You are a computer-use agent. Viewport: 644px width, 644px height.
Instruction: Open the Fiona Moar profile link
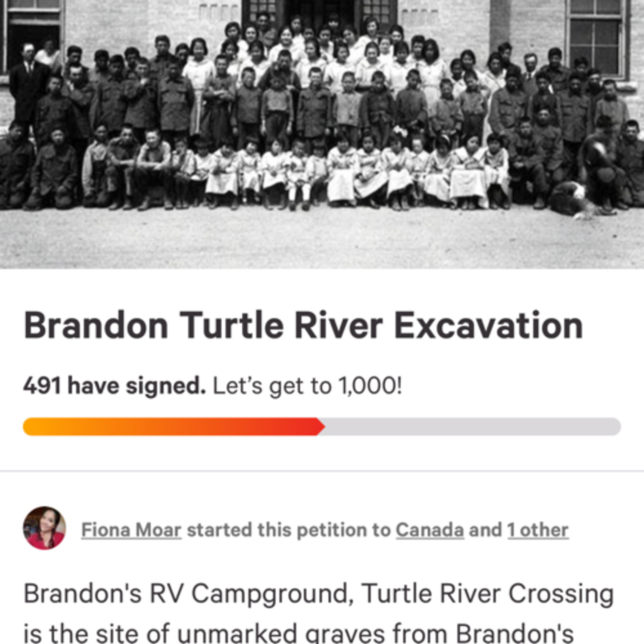click(131, 530)
